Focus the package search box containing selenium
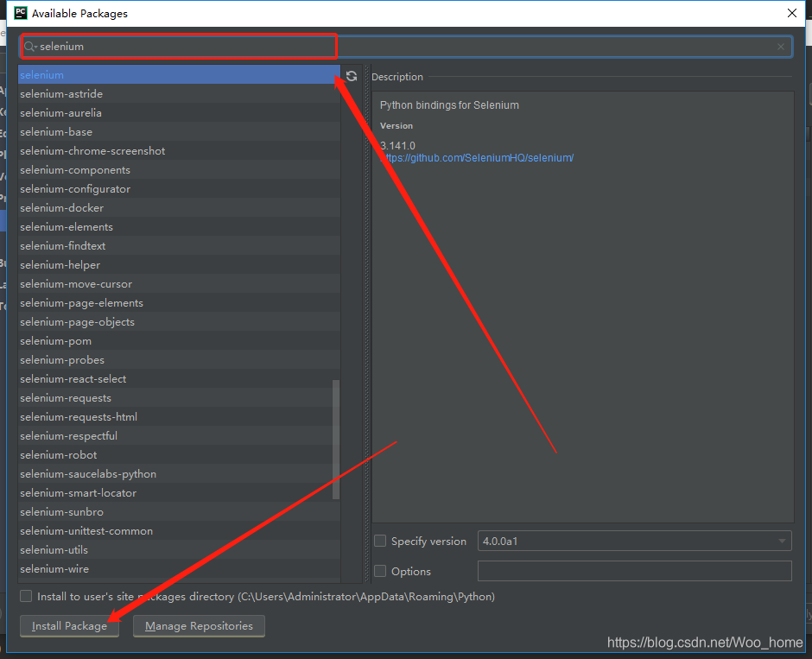 pos(407,47)
